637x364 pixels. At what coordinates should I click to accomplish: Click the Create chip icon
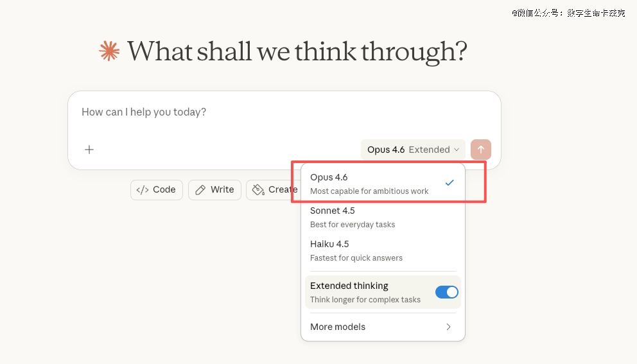click(258, 190)
